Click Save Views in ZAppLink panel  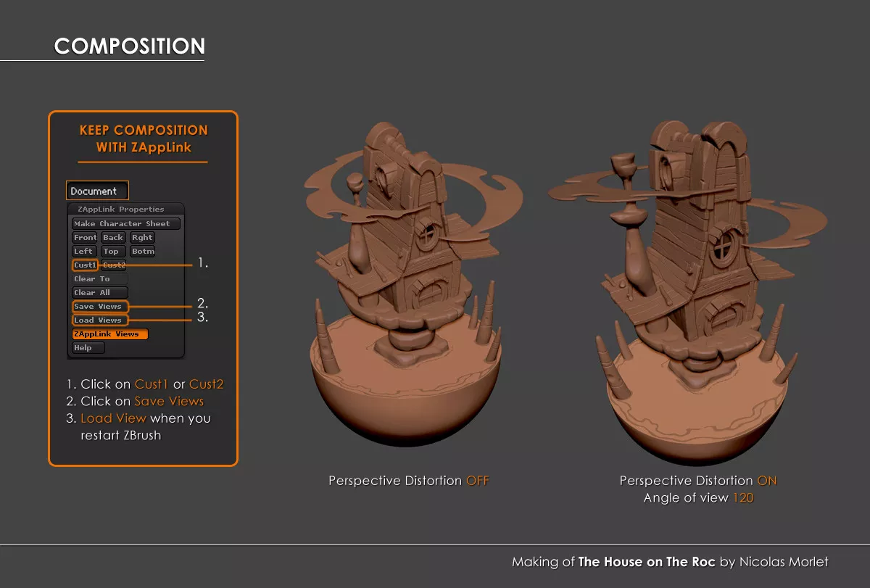coord(99,307)
